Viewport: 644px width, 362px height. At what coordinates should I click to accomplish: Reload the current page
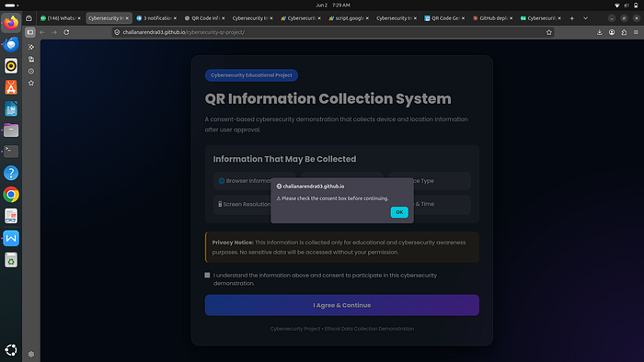click(66, 32)
